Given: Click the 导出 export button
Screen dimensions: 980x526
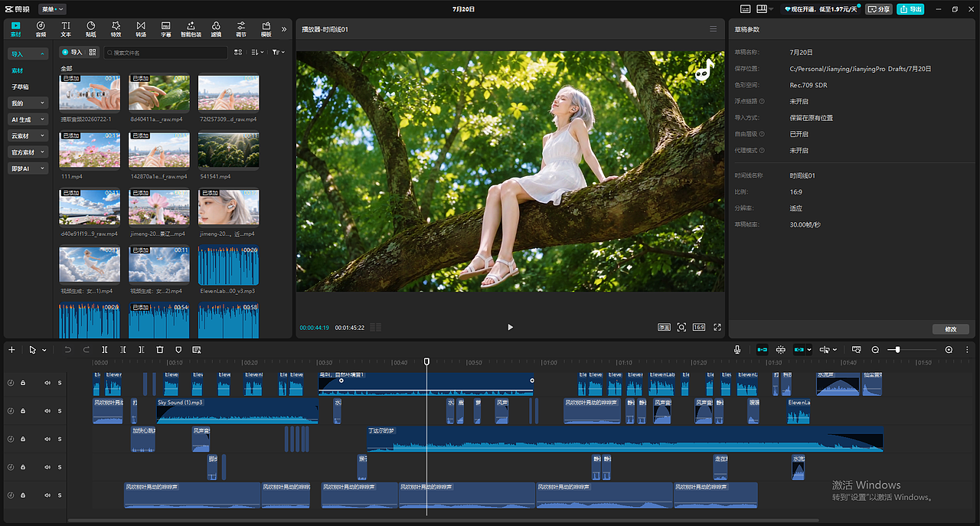Looking at the screenshot, I should pos(911,9).
